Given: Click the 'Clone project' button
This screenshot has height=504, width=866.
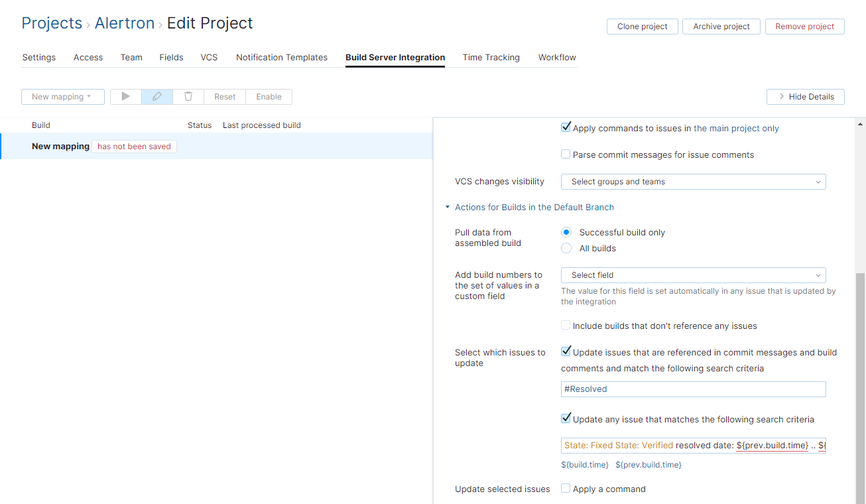Looking at the screenshot, I should 642,27.
